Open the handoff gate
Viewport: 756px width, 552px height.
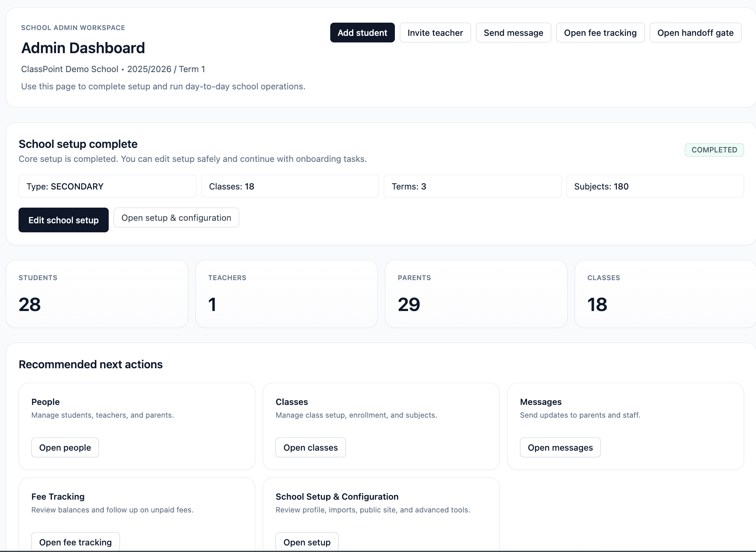[x=695, y=33]
